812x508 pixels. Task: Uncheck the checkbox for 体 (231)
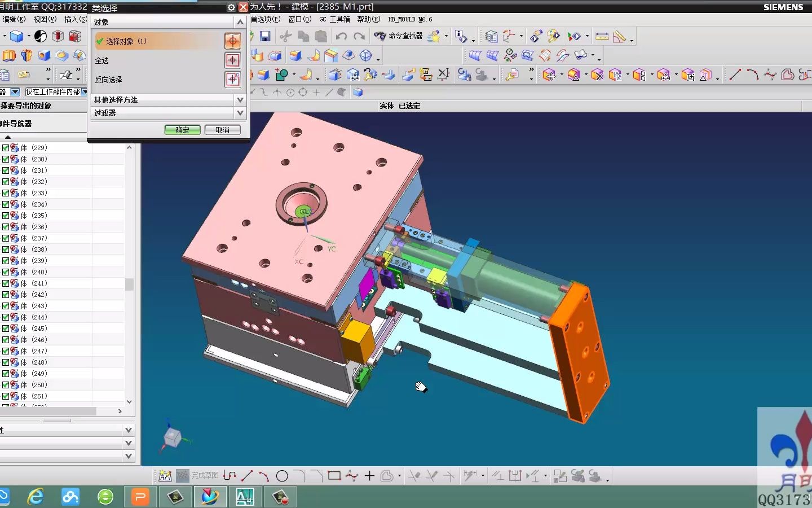6,170
